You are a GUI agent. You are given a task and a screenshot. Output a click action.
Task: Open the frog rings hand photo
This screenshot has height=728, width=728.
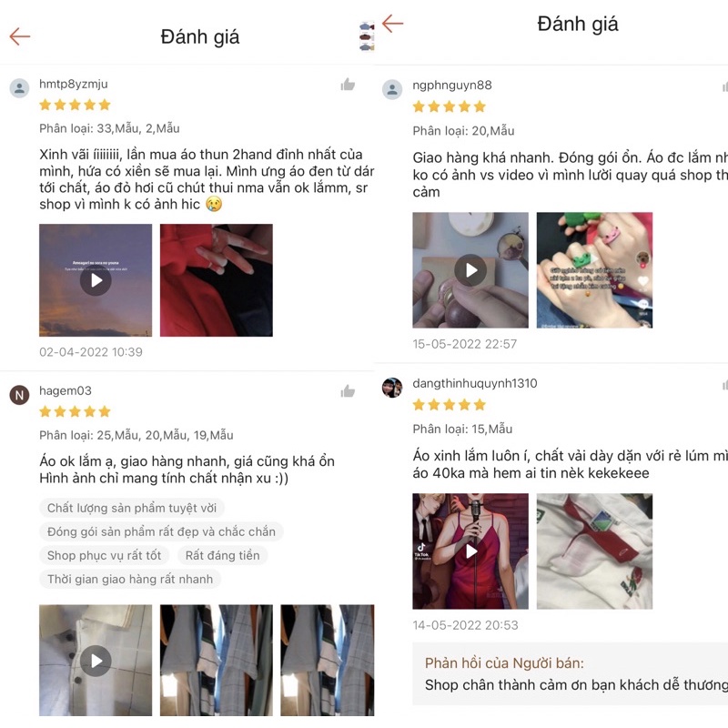pos(594,270)
